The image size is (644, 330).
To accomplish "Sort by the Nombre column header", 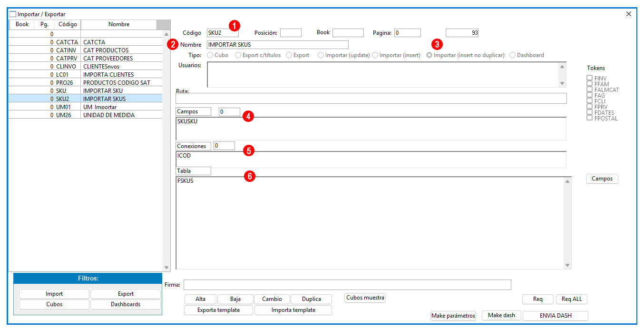I will (x=119, y=24).
